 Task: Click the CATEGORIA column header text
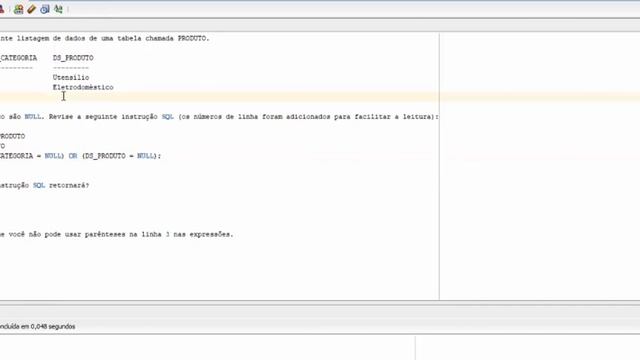pos(18,58)
